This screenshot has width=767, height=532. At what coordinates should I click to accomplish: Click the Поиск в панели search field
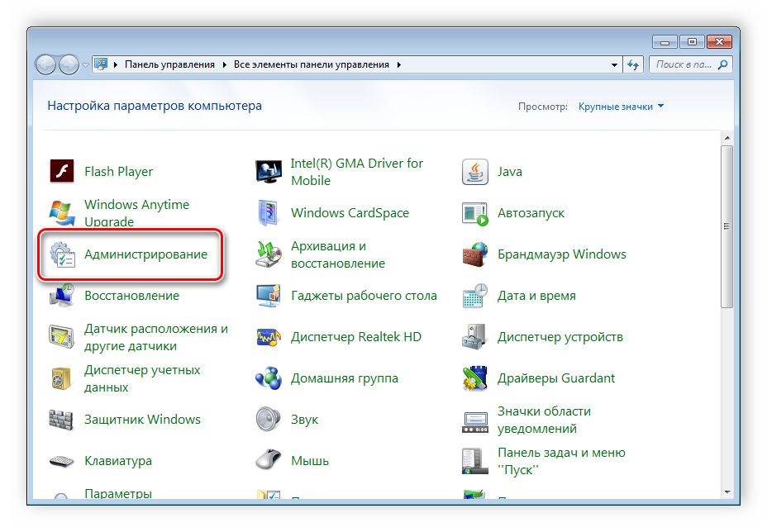tap(684, 64)
